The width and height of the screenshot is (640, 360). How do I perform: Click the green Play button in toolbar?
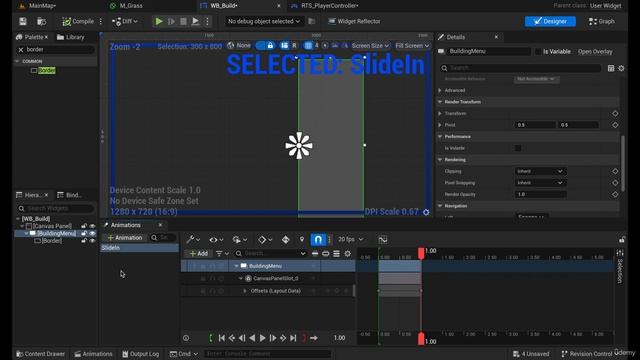coord(159,21)
